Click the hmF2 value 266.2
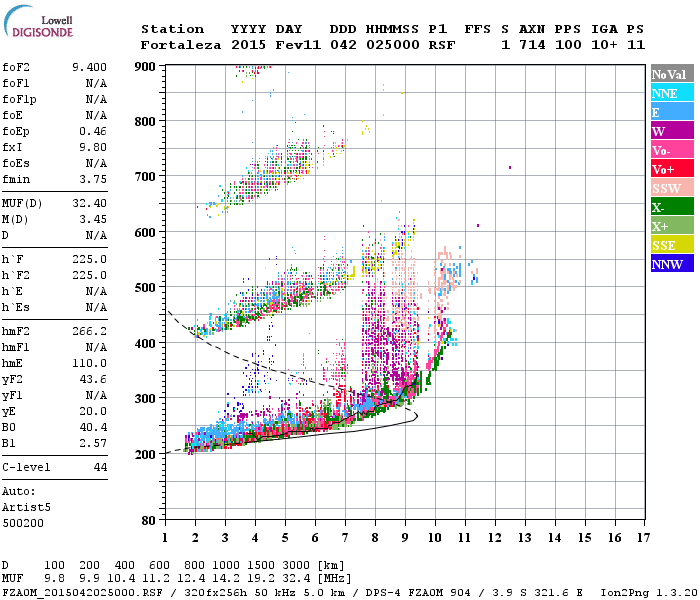 tap(90, 331)
